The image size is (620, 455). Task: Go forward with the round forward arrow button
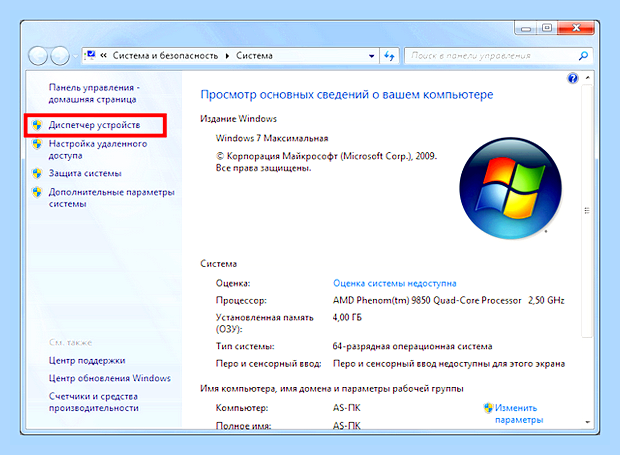click(60, 56)
